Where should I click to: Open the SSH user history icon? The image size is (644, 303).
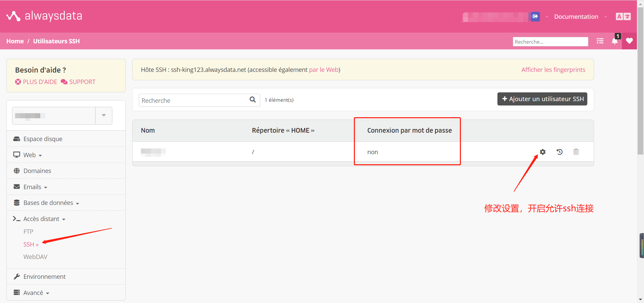tap(559, 152)
